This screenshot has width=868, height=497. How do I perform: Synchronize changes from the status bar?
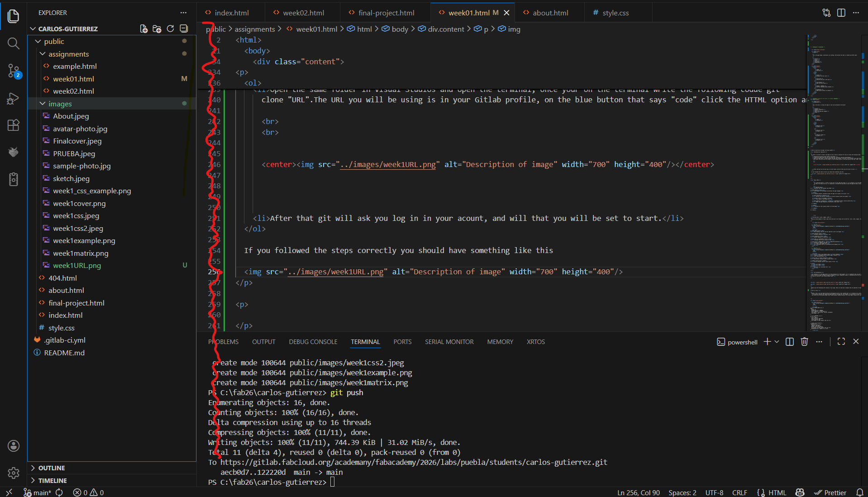tap(59, 492)
